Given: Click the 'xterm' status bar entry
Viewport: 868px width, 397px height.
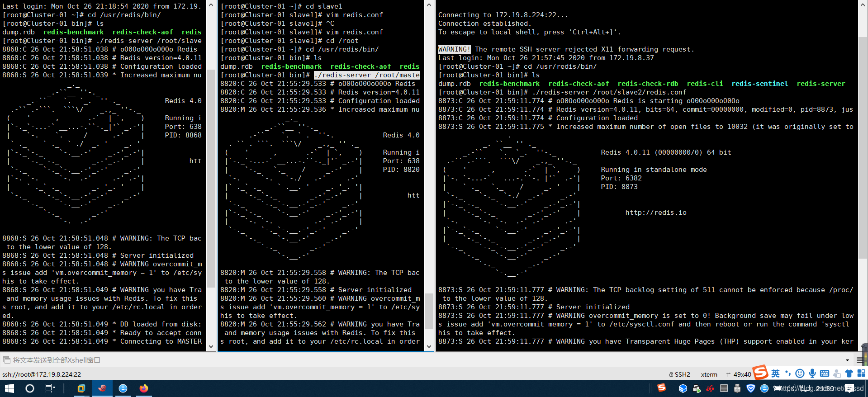Looking at the screenshot, I should tap(709, 374).
